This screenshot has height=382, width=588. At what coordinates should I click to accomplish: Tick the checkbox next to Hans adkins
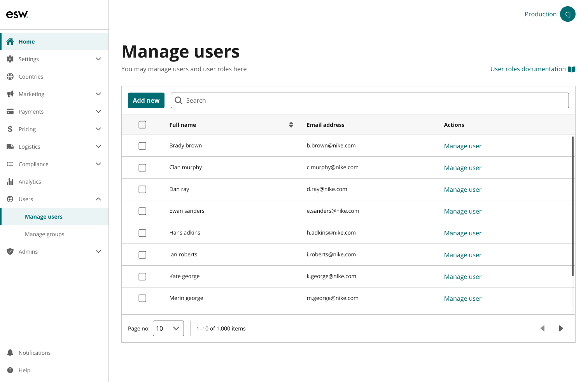coord(142,233)
